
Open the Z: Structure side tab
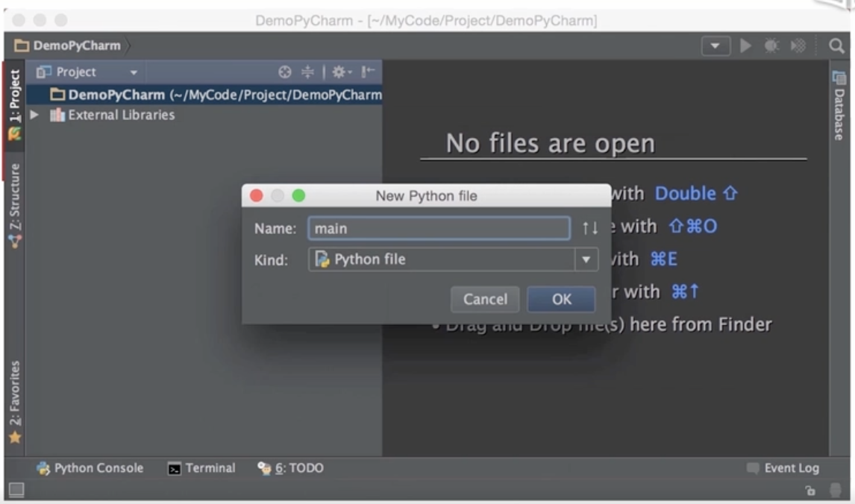14,205
